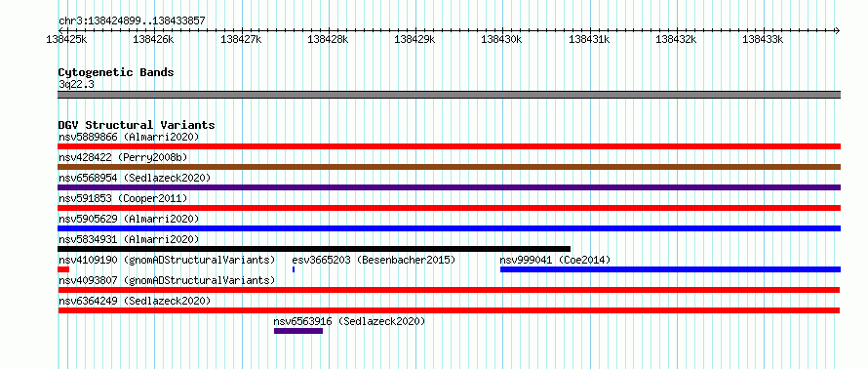Click the black nsv5834931 variant bar
The height and width of the screenshot is (369, 868).
click(314, 249)
